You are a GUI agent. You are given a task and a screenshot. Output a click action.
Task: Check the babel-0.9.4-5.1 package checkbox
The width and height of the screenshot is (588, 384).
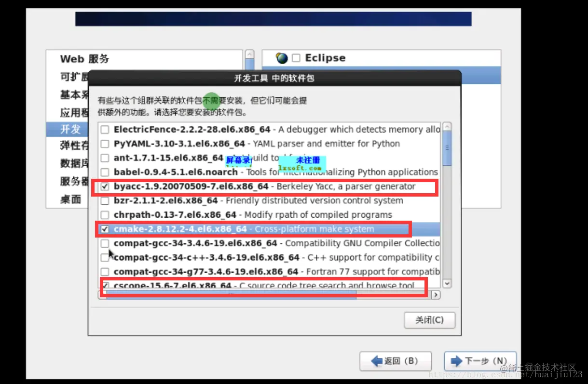(x=105, y=172)
